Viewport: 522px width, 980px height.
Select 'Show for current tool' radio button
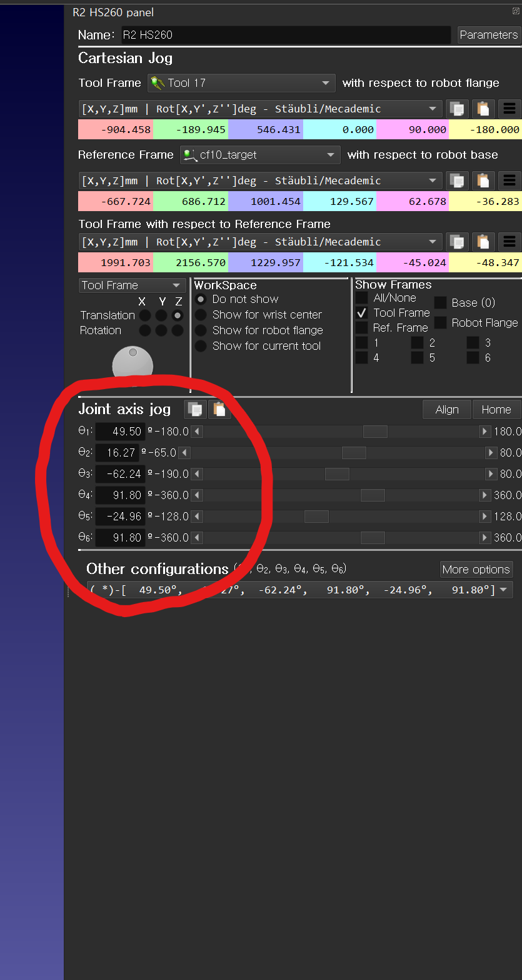tap(201, 346)
